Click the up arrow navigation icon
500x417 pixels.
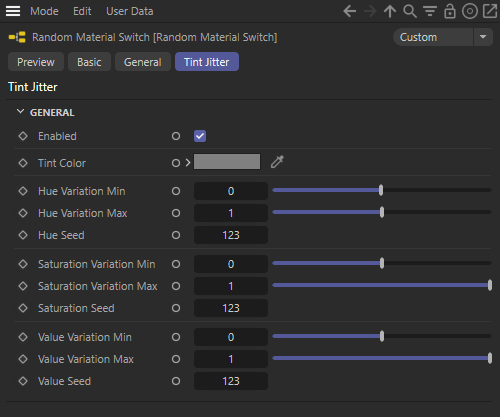click(x=390, y=11)
